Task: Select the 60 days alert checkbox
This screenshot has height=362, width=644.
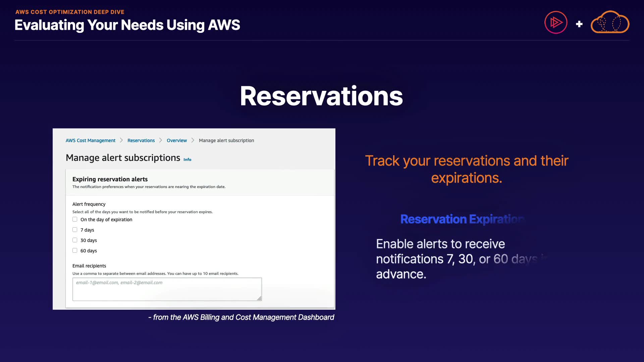Action: point(75,250)
